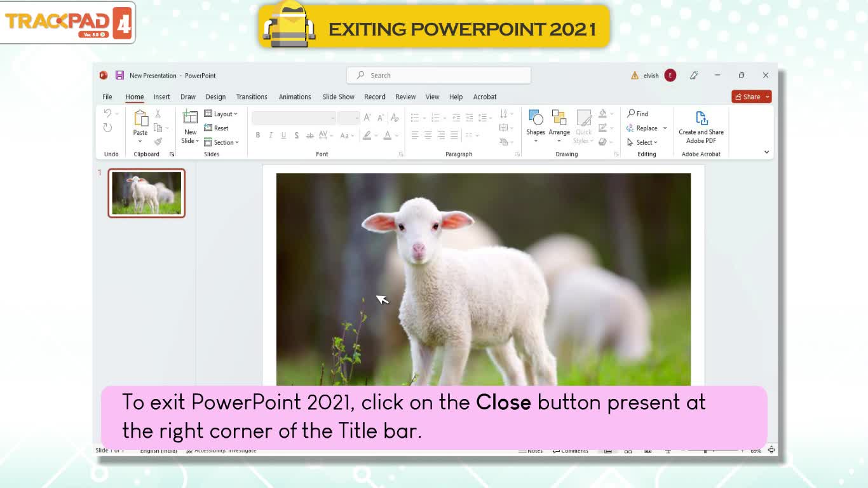Toggle text Shadow formatting
The width and height of the screenshot is (868, 488).
[x=297, y=135]
